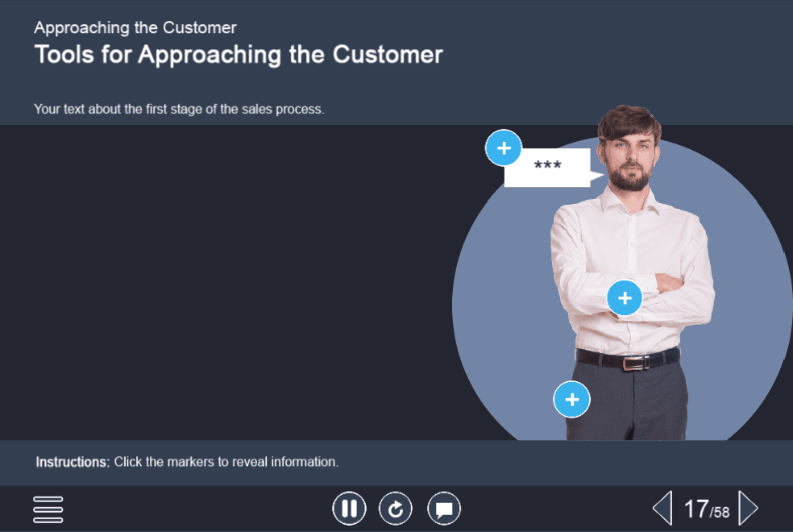Expand the plus marker on the man's arms
793x532 pixels.
625,298
